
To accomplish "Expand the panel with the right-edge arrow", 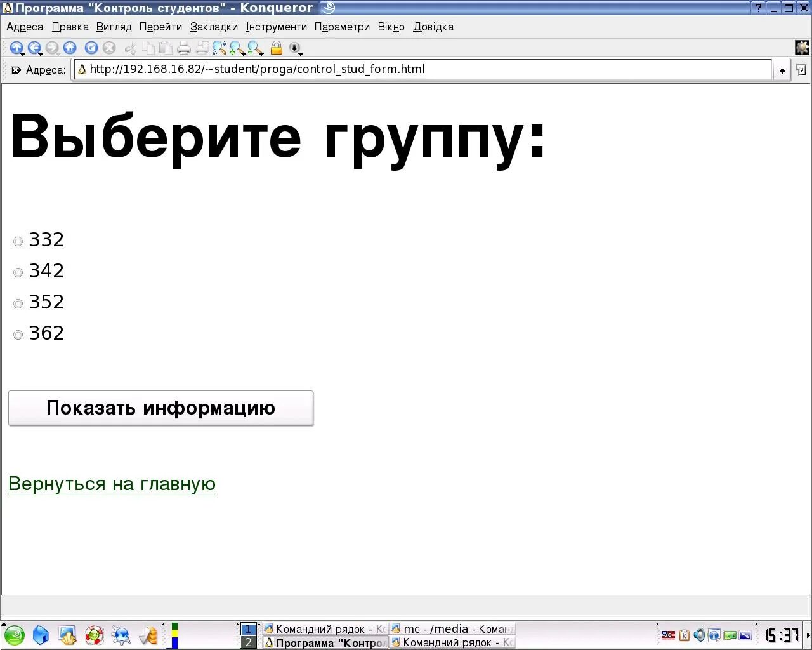I will point(808,635).
